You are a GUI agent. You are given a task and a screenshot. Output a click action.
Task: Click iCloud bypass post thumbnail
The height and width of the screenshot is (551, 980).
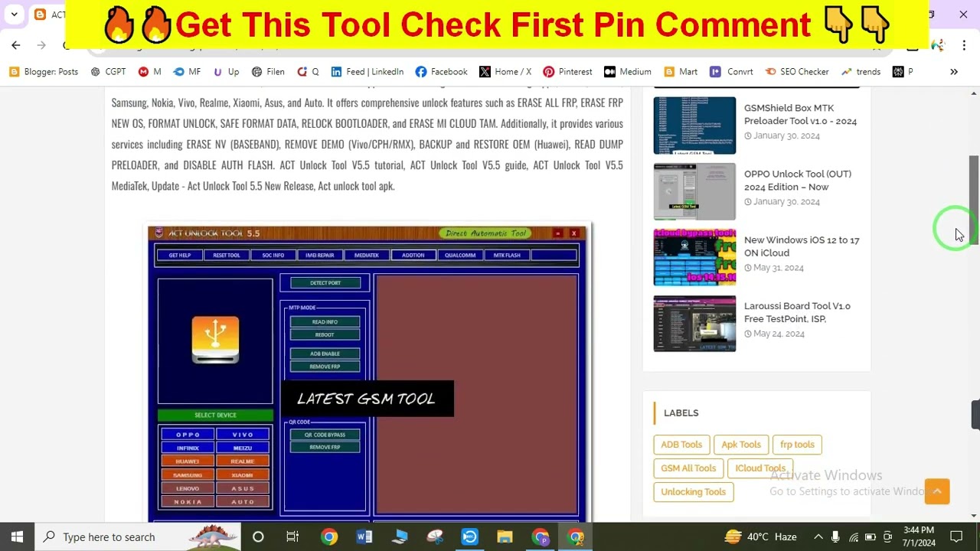click(x=694, y=257)
